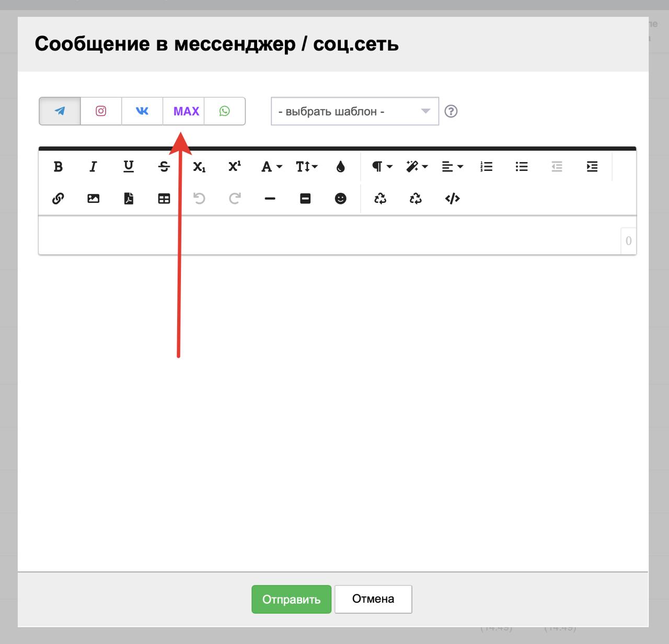Screen dimensions: 669x644
Task: Toggle italic text formatting
Action: (x=93, y=167)
